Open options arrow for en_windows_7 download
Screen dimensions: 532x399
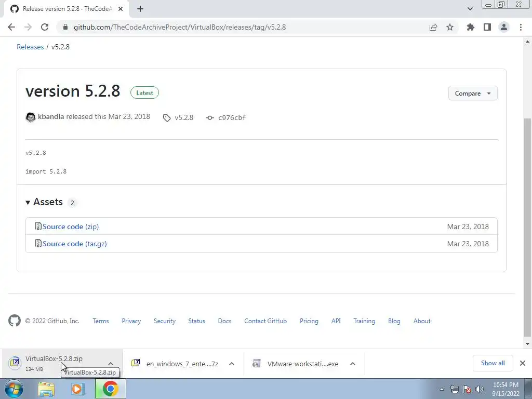(x=232, y=364)
